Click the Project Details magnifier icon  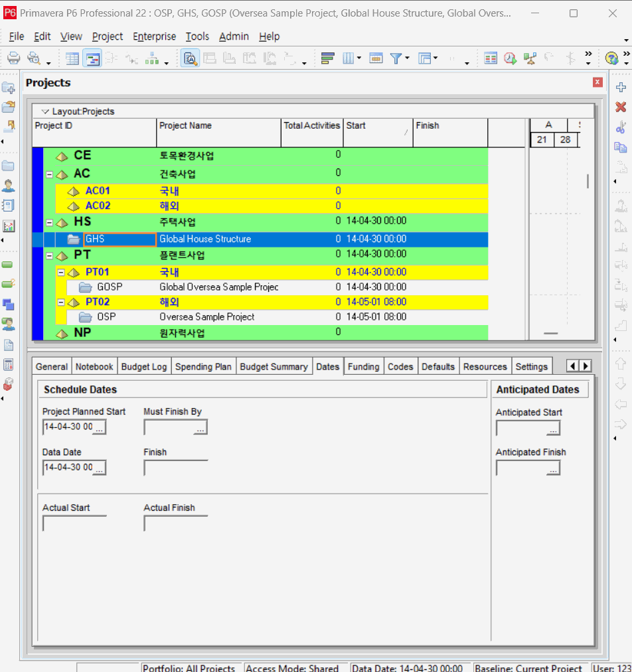coord(190,58)
